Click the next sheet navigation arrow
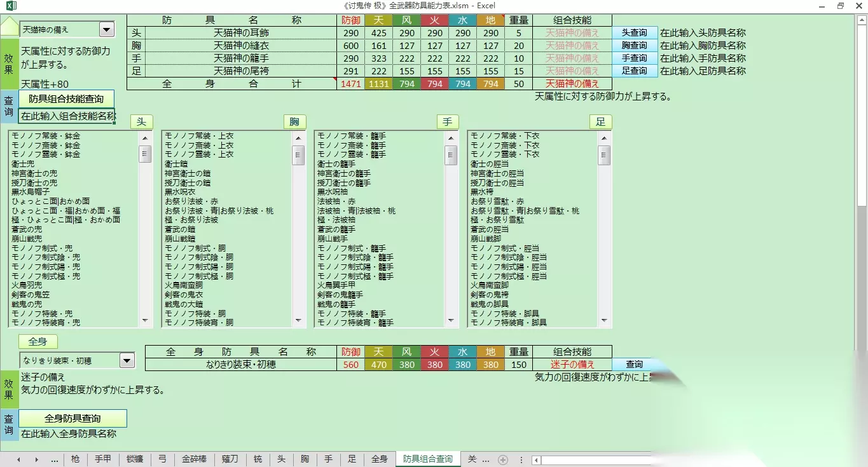The image size is (868, 467). point(36,459)
